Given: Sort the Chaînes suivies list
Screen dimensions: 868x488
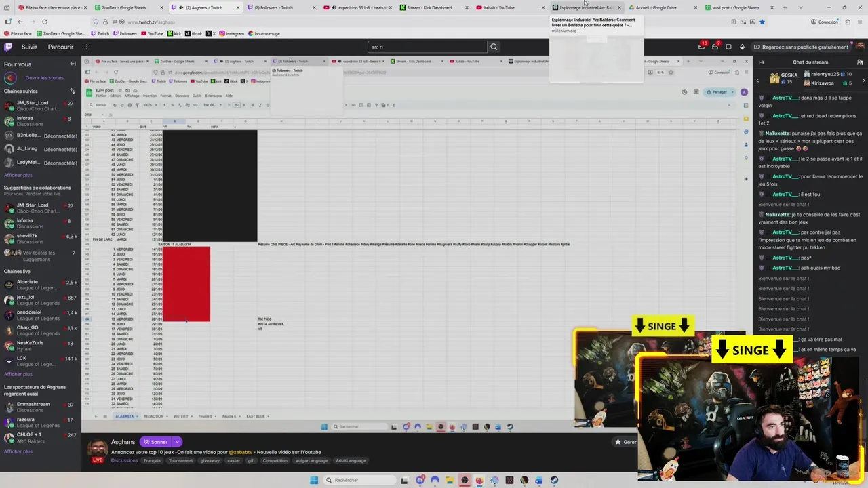Looking at the screenshot, I should pyautogui.click(x=73, y=91).
